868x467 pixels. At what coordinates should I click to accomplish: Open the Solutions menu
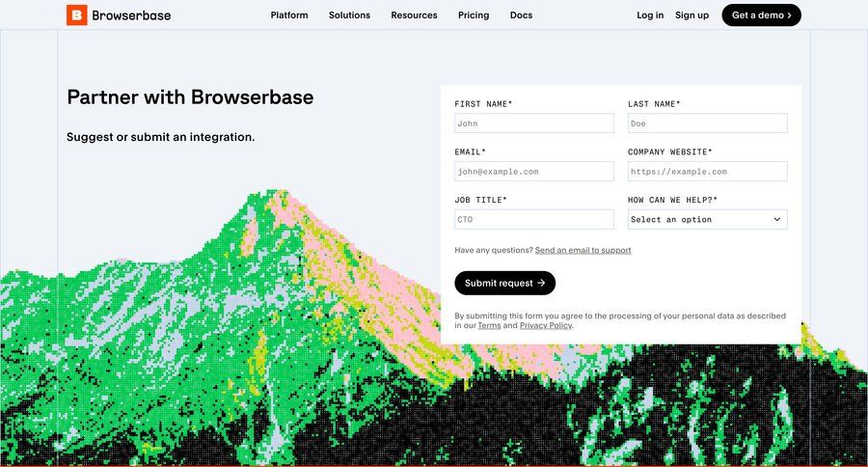tap(349, 15)
